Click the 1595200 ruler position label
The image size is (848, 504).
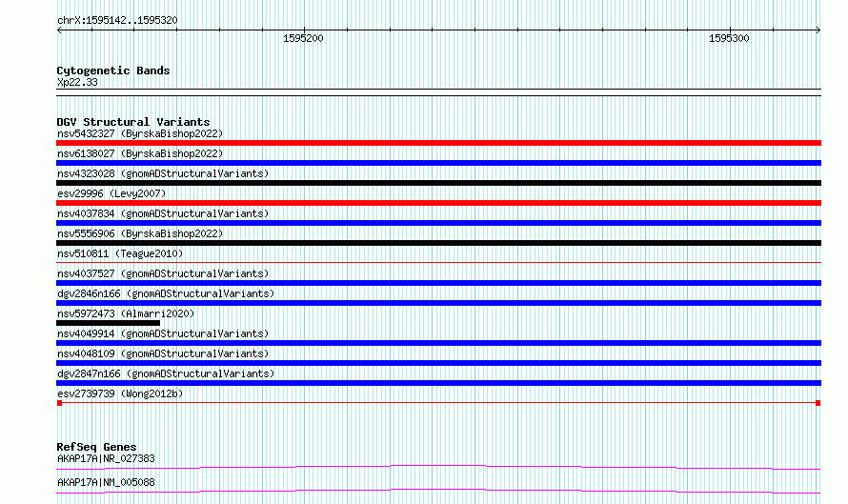[x=303, y=38]
